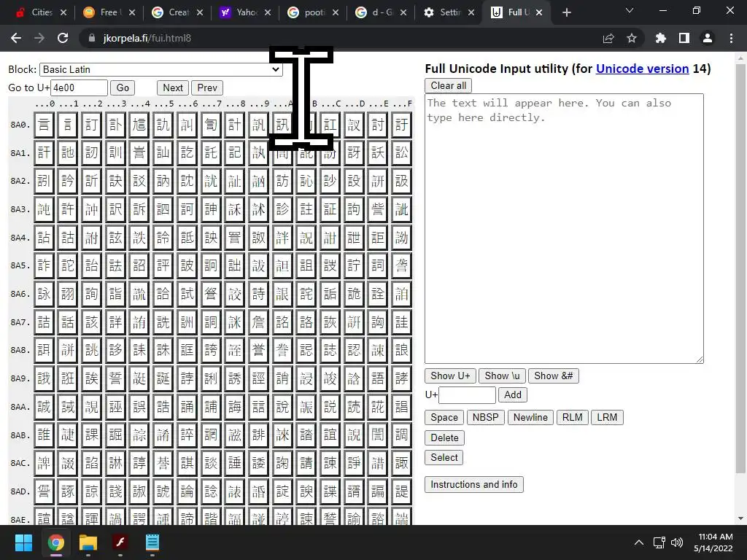Insert the character 許 at U+8A31

point(68,209)
